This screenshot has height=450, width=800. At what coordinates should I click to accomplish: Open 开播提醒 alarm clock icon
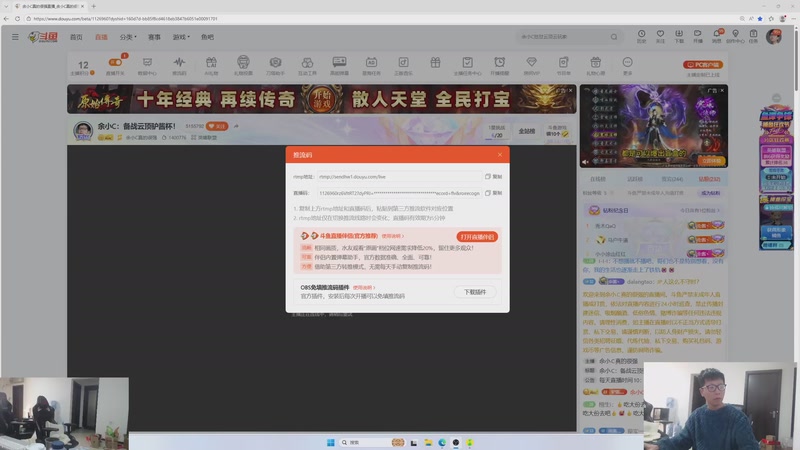coord(499,66)
